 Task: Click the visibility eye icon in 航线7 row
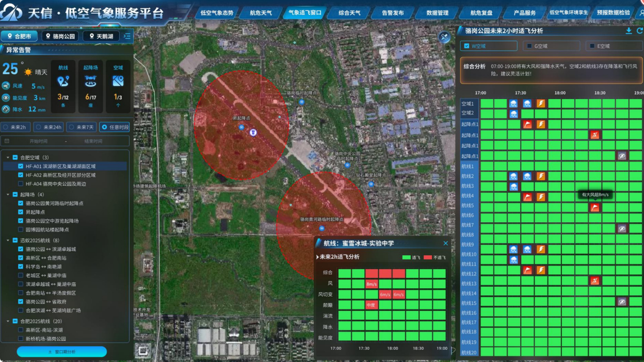[622, 228]
